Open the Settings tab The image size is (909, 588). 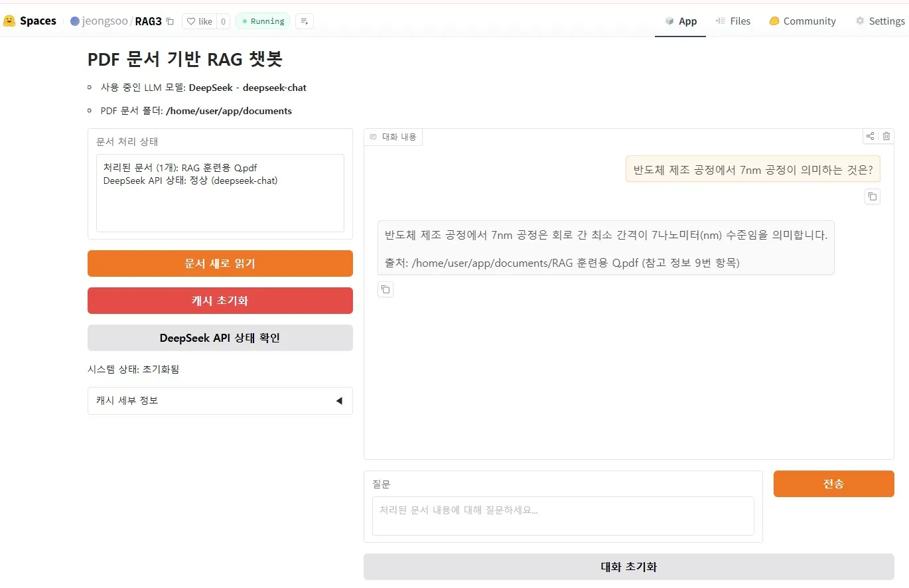point(880,21)
